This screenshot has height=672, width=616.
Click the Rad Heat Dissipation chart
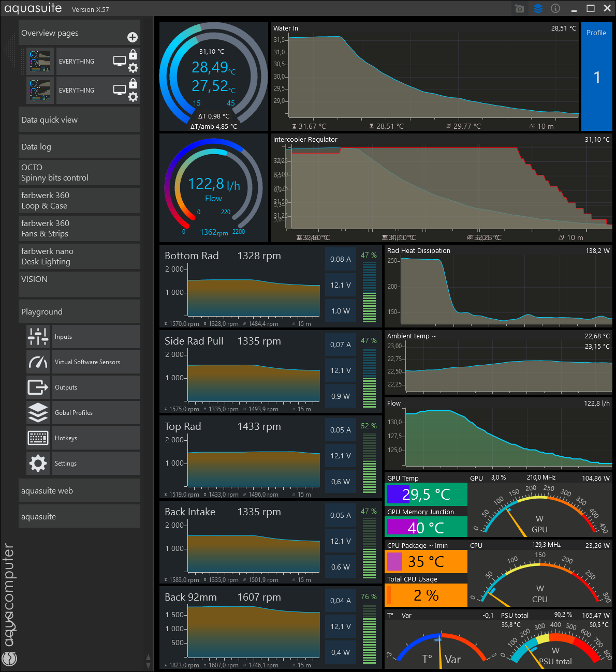coord(498,286)
